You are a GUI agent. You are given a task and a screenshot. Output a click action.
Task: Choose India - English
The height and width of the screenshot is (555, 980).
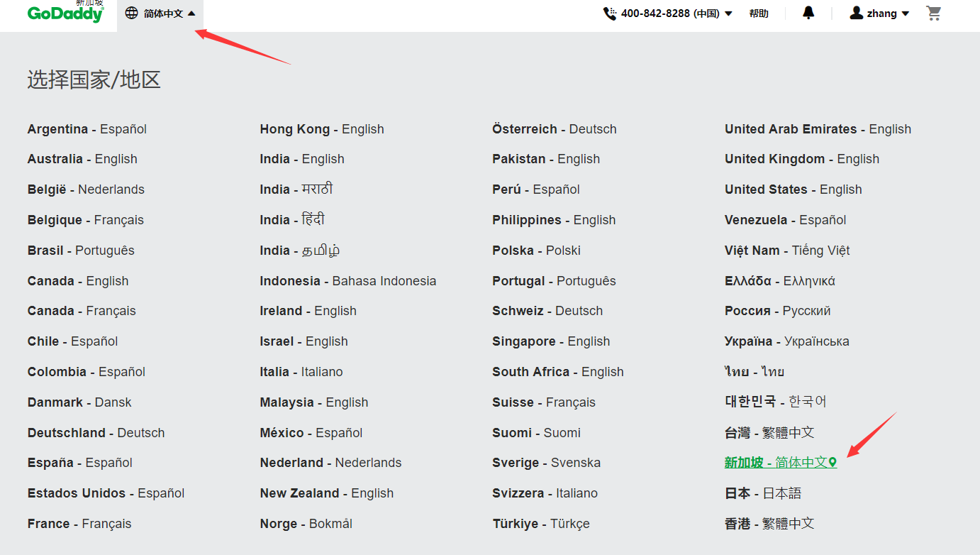pyautogui.click(x=302, y=159)
